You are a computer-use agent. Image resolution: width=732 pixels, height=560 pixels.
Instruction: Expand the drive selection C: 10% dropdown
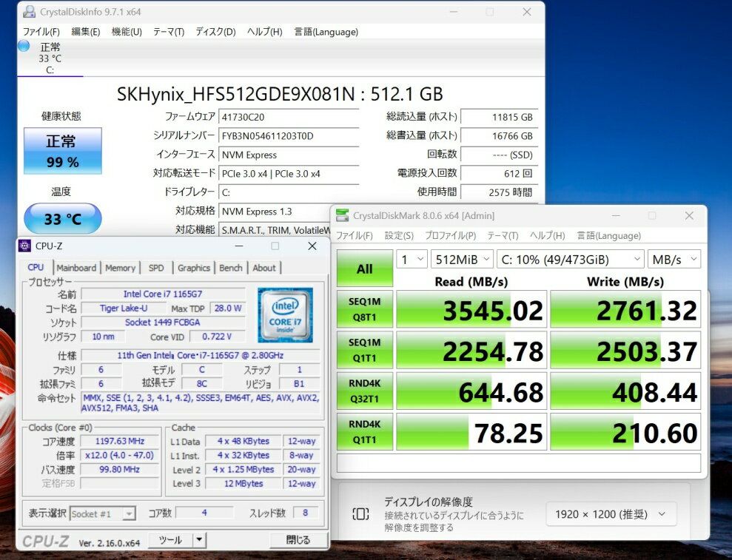click(x=570, y=259)
